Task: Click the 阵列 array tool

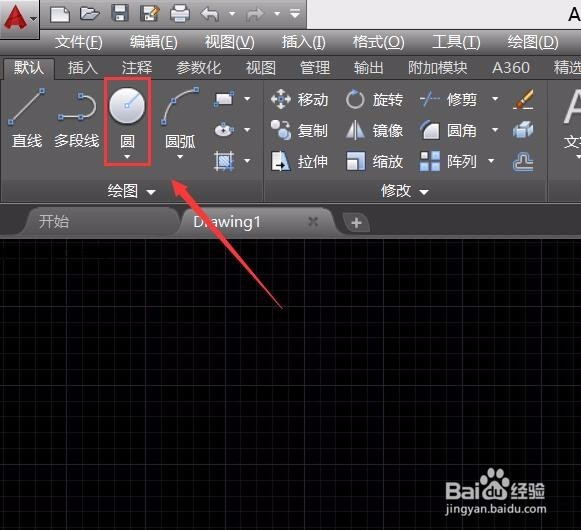Action: (x=448, y=162)
